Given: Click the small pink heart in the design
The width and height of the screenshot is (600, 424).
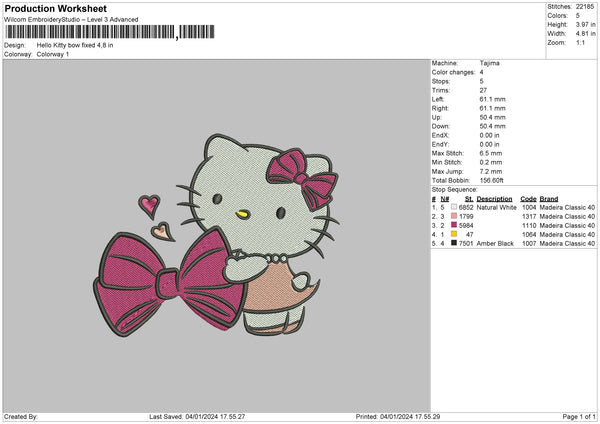Looking at the screenshot, I should (149, 205).
